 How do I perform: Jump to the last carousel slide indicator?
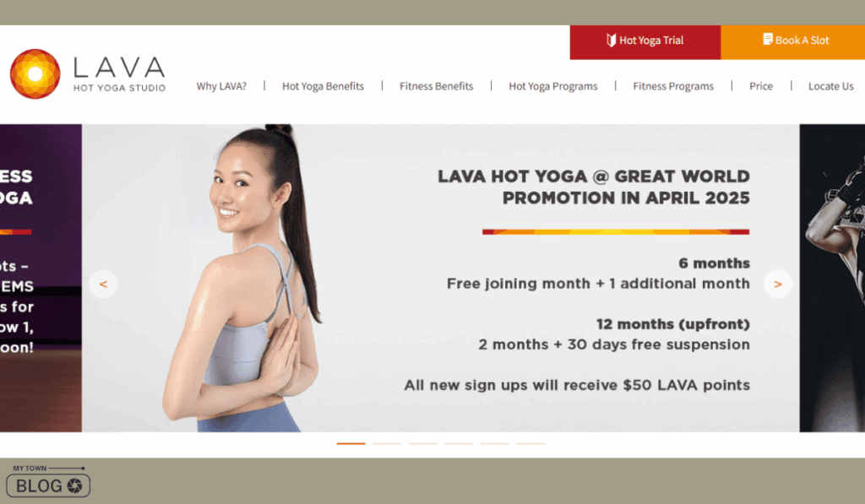530,443
